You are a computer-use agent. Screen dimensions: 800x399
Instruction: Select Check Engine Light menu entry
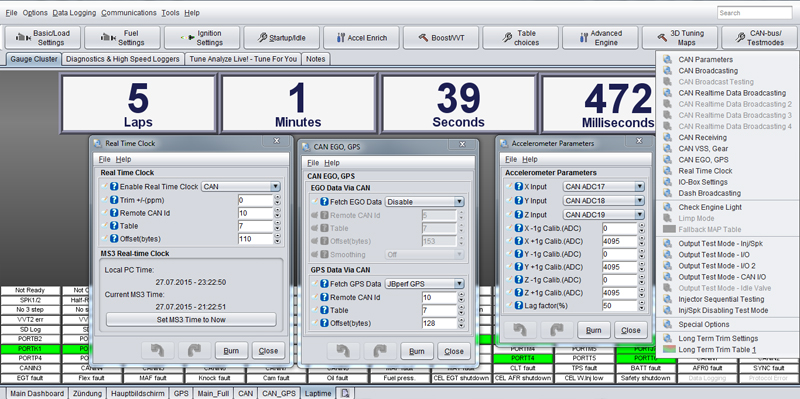coord(710,207)
